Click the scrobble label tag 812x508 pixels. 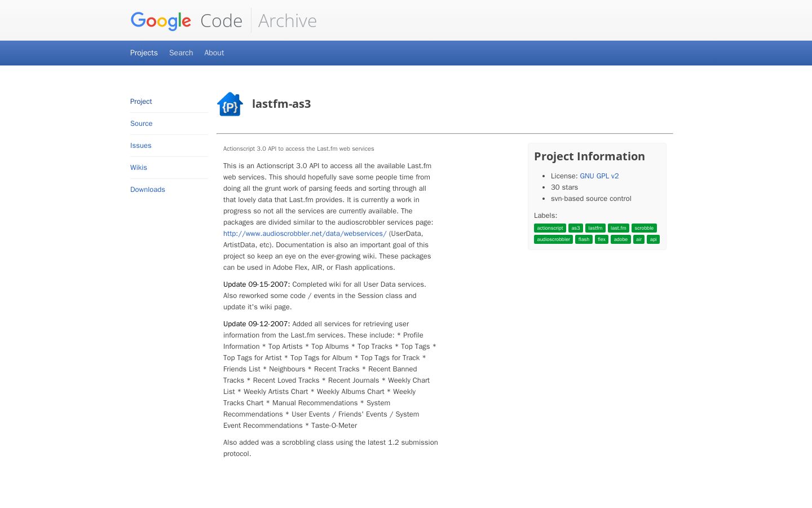coord(644,228)
